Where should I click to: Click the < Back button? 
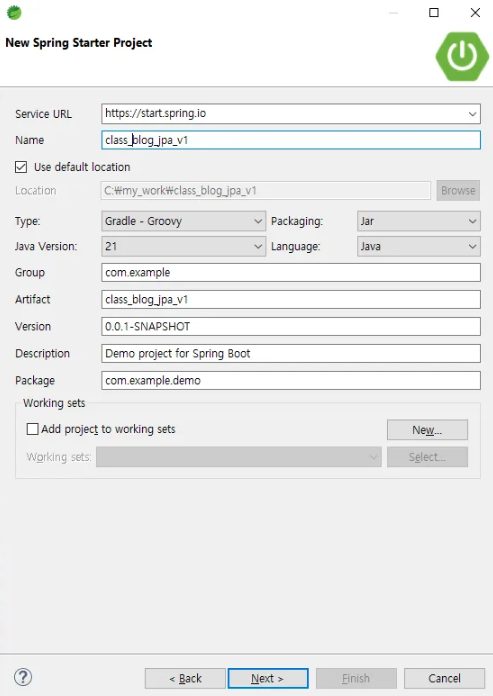(x=185, y=678)
